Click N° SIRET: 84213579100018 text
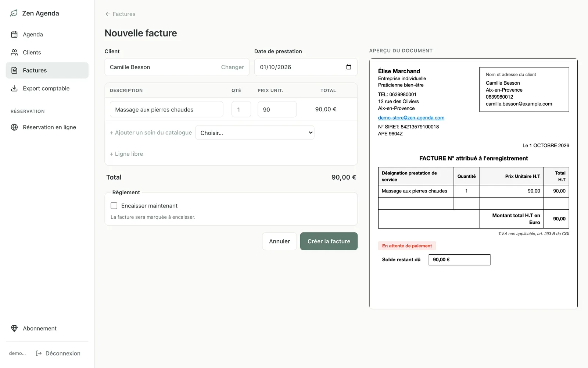 pyautogui.click(x=408, y=127)
